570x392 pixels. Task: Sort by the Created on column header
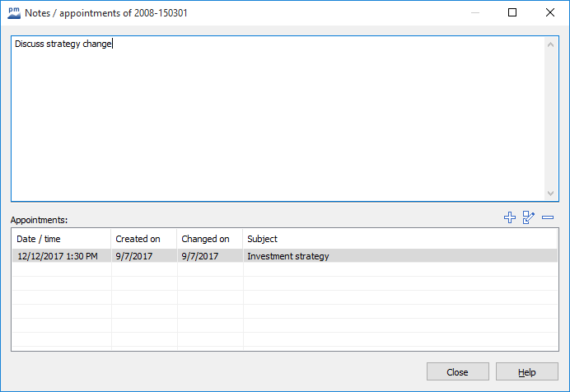[143, 239]
